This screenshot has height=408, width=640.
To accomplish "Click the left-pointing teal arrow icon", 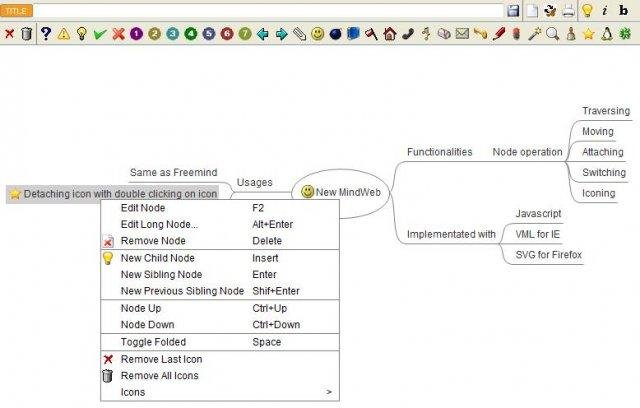I will point(263,33).
